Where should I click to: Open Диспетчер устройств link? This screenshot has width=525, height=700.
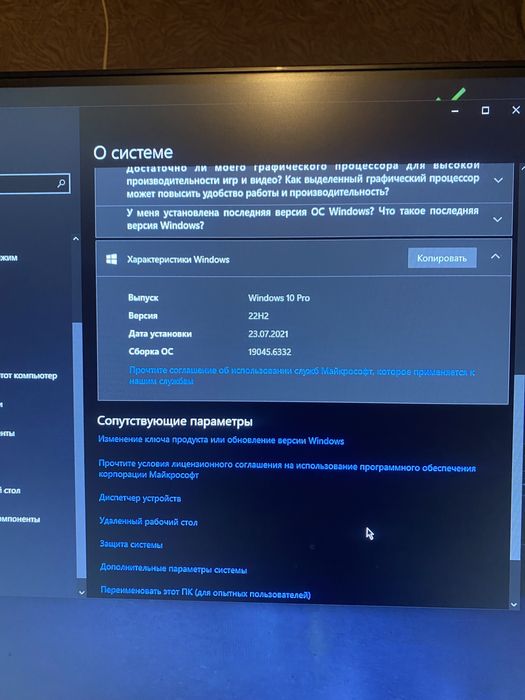140,498
